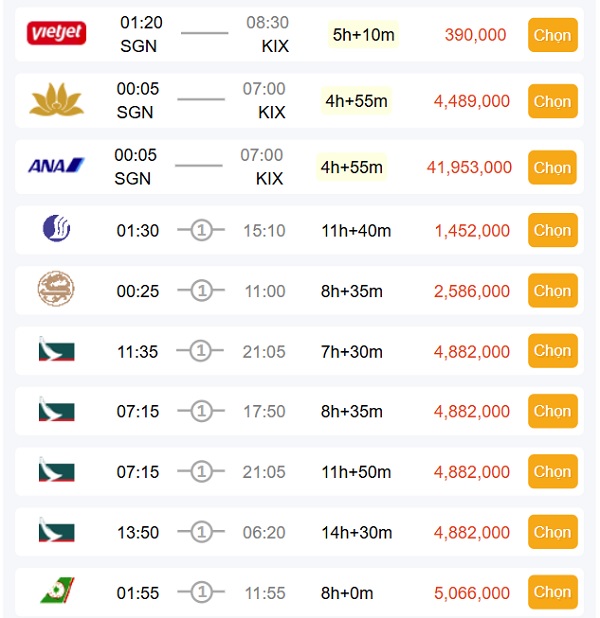Click the Cathay Pacific logo on 11:35 flight
Viewport: 600px width, 618px height.
point(57,351)
